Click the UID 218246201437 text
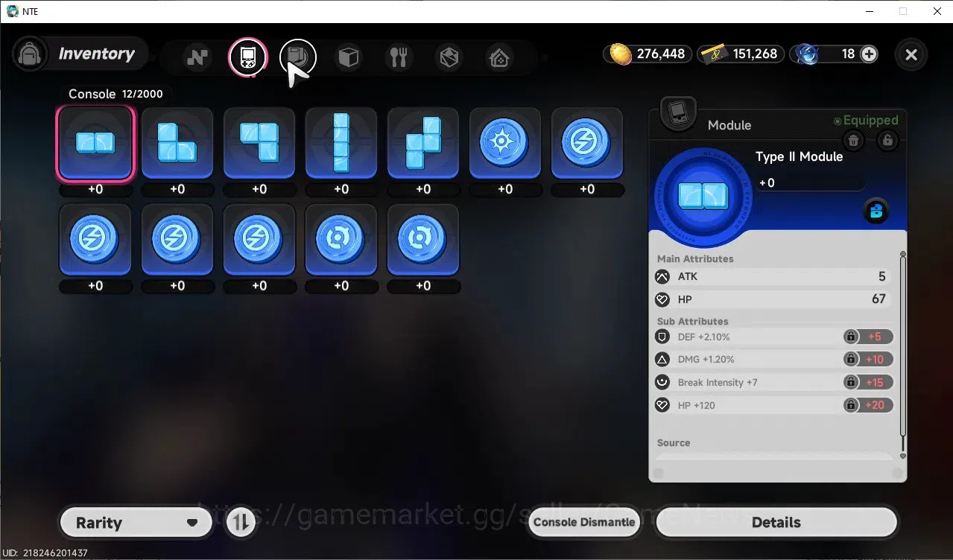This screenshot has height=560, width=953. 45,553
